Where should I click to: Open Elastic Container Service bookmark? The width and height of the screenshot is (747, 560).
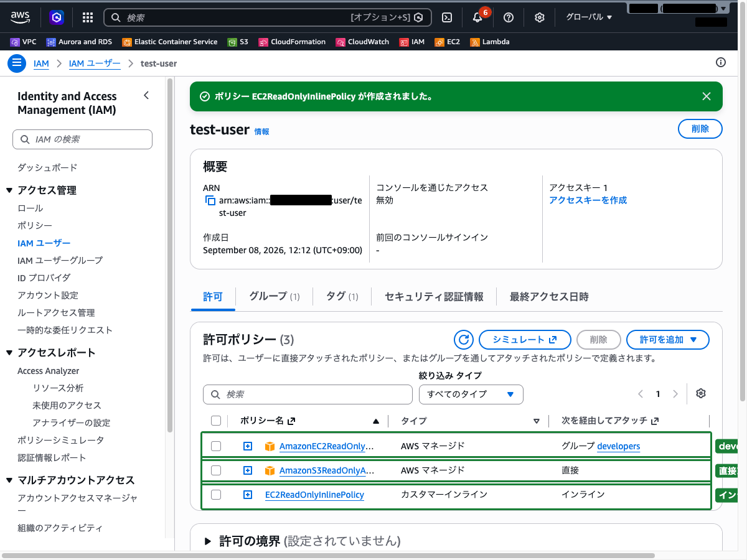coord(170,42)
